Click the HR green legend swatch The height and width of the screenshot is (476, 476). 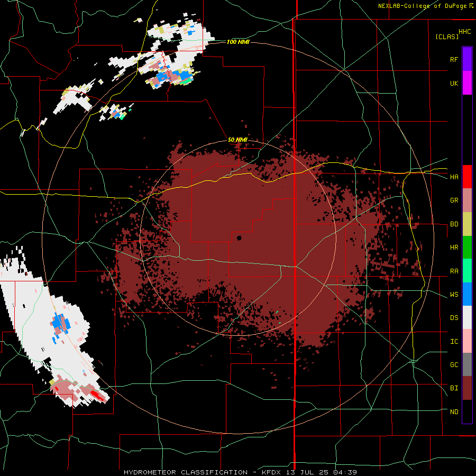467,248
